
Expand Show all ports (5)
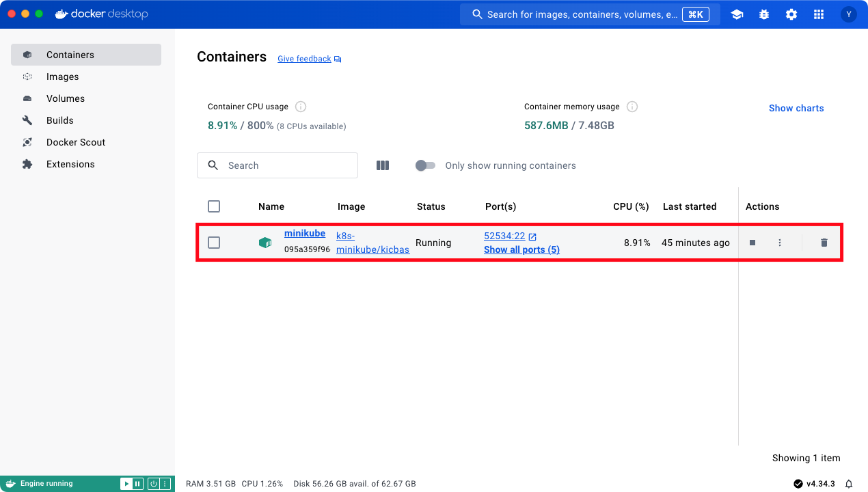pyautogui.click(x=521, y=249)
